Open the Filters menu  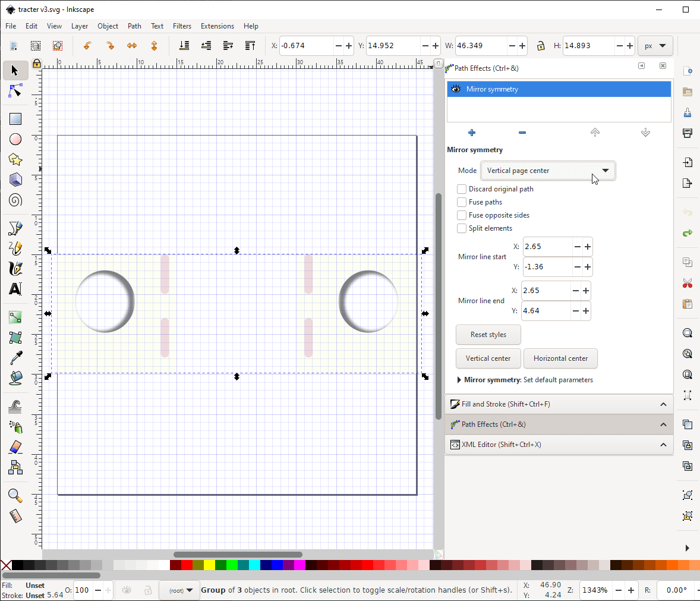coord(182,26)
